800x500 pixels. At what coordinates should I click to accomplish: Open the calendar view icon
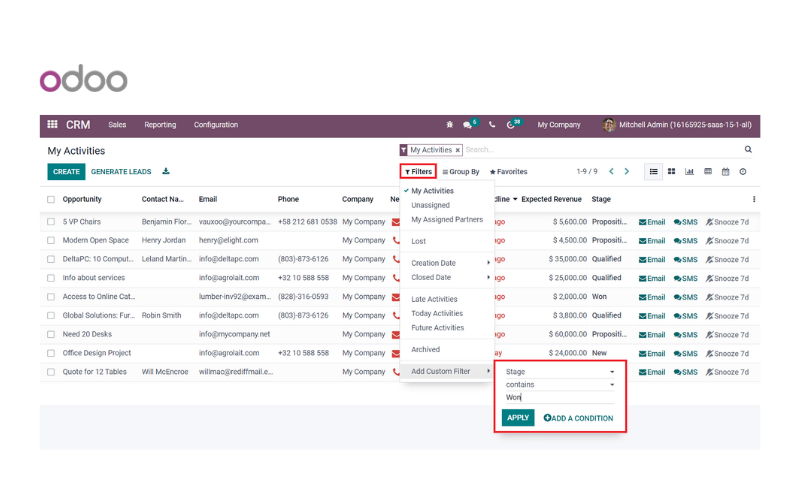[726, 171]
